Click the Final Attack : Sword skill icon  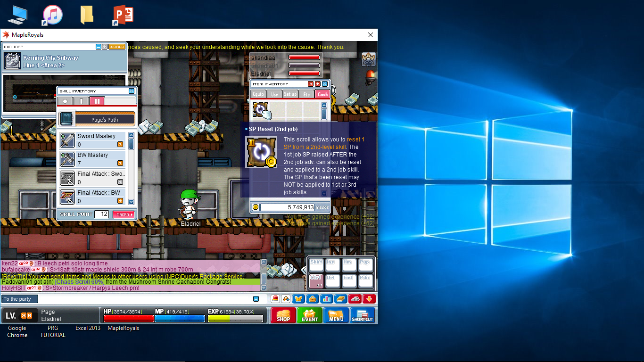coord(67,178)
